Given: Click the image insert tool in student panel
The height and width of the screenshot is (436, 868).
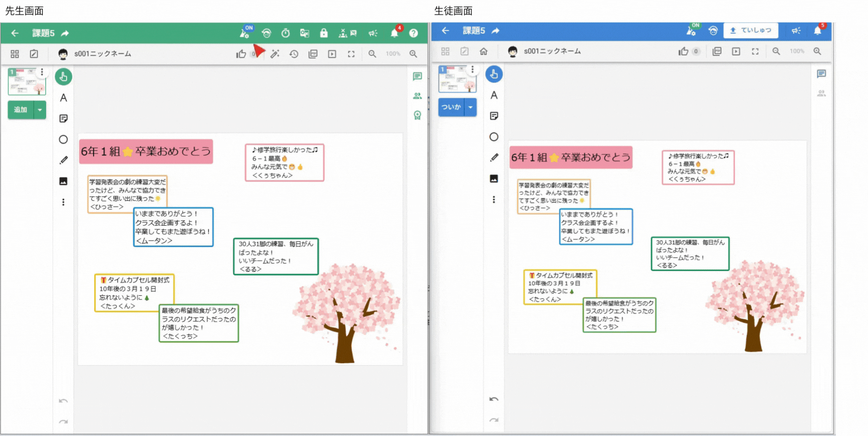Looking at the screenshot, I should point(494,179).
